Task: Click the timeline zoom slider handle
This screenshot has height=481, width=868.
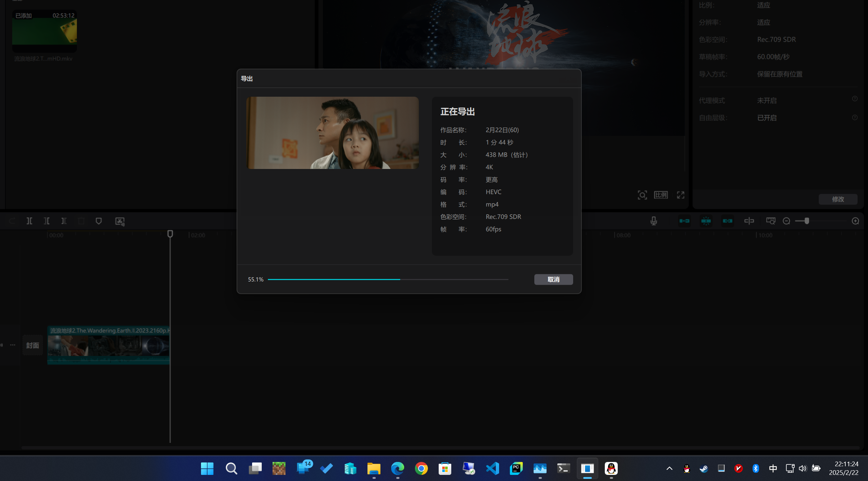Action: [807, 221]
